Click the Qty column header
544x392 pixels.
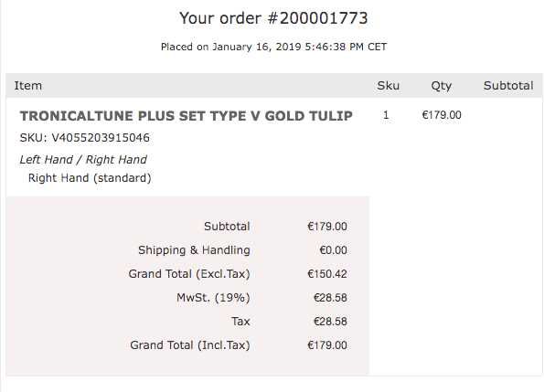tap(442, 86)
